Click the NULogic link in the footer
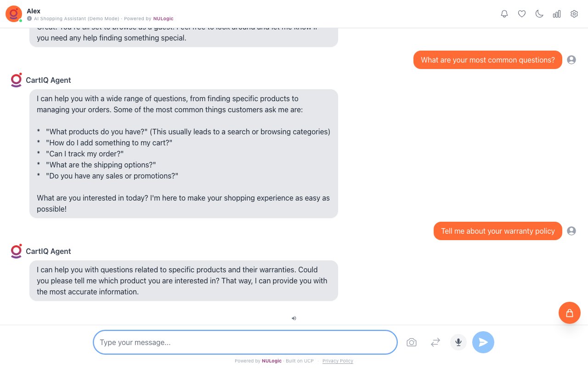 coord(271,361)
